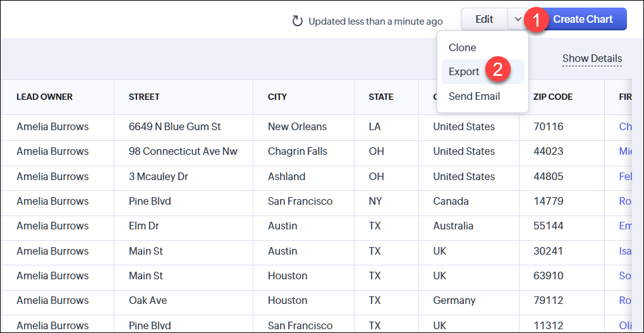Click the Show Details link
This screenshot has width=644, height=333.
(592, 59)
